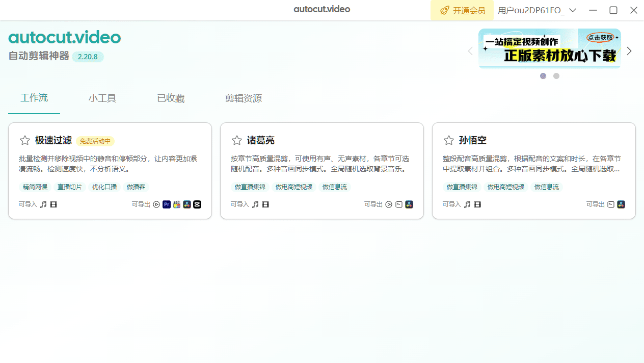Click the terminal script export icon on 孙悟空

tap(611, 204)
